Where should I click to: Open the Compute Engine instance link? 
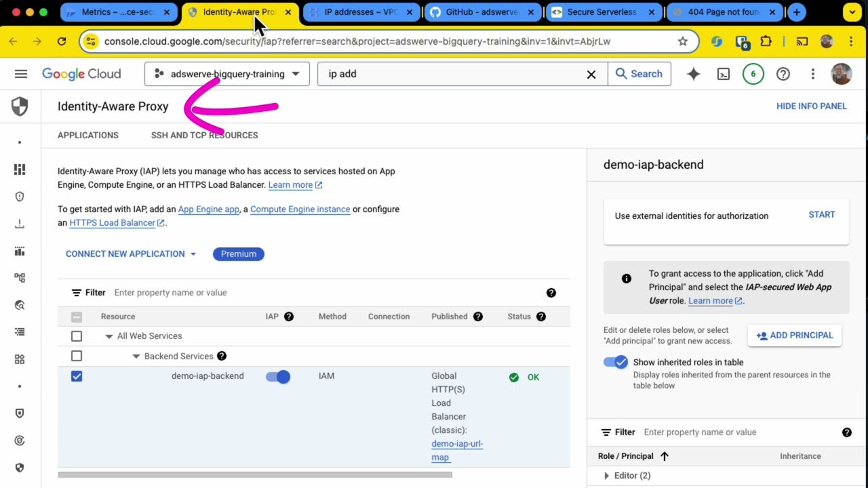[300, 209]
